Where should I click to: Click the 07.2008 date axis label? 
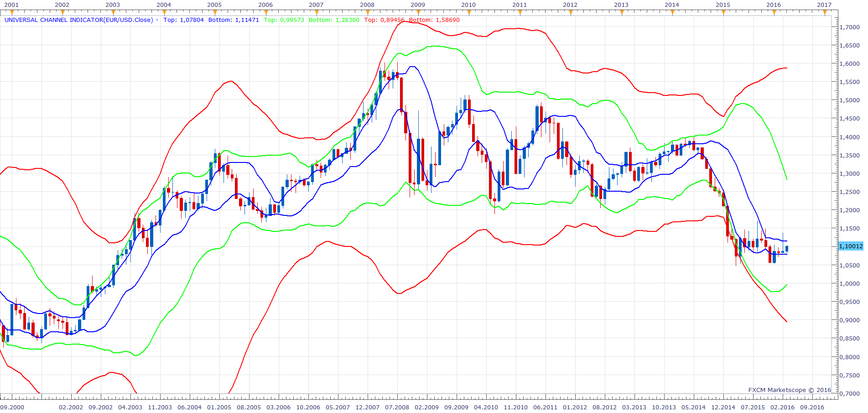point(397,407)
